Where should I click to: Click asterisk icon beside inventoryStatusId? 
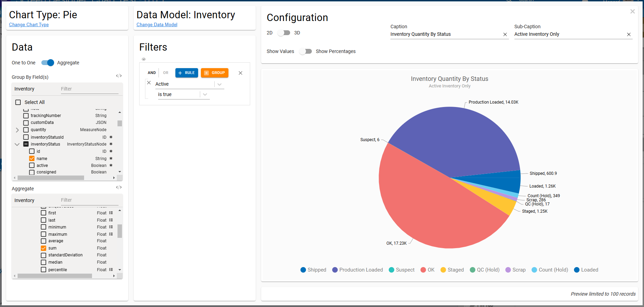tap(111, 137)
